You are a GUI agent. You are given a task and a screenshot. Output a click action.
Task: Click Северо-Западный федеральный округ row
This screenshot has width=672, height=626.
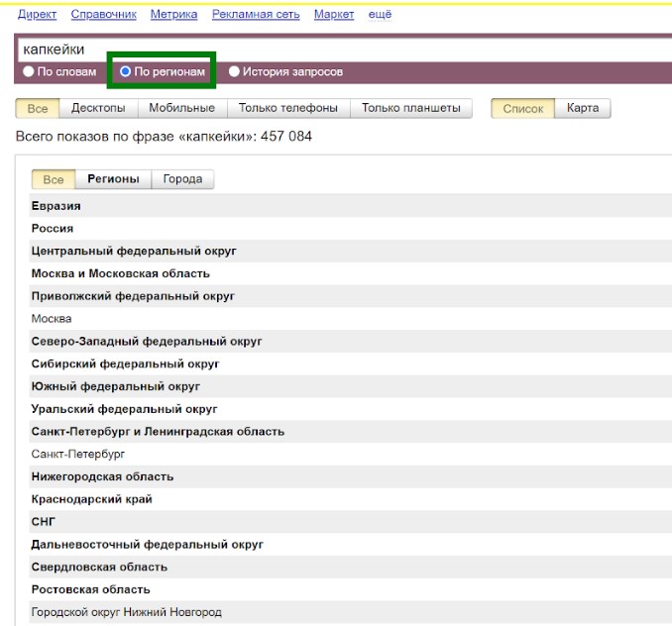[x=351, y=342]
